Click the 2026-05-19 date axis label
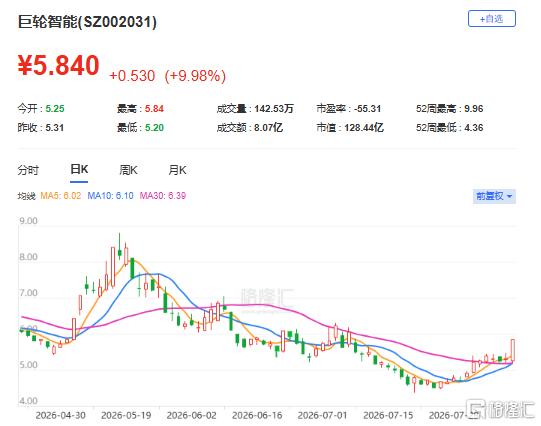Image resolution: width=541 pixels, height=426 pixels. point(126,415)
